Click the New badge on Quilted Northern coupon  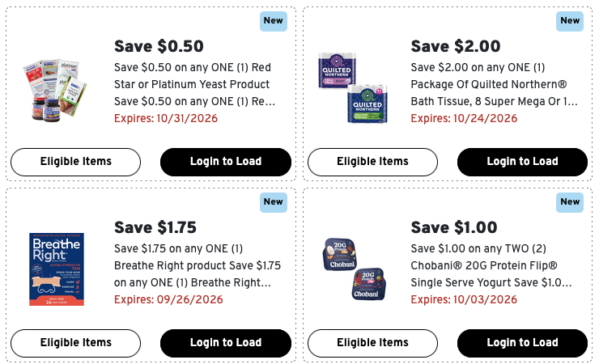point(570,21)
